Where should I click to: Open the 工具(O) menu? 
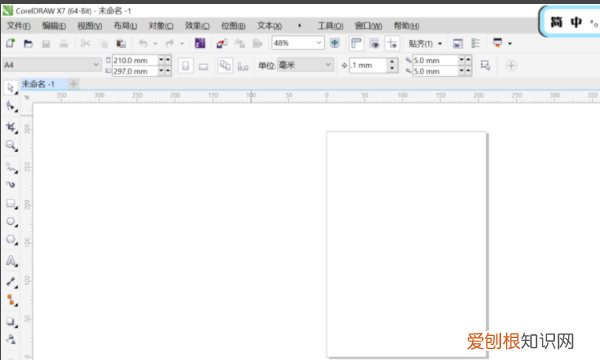coord(331,26)
